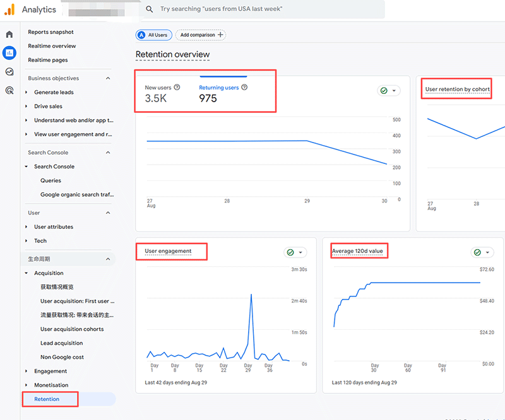Open the green check dropdown on User engagement card
This screenshot has height=420, width=505.
click(295, 252)
